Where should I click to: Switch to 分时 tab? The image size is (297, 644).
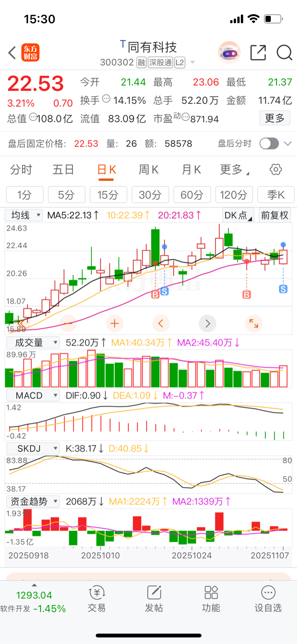tap(21, 170)
